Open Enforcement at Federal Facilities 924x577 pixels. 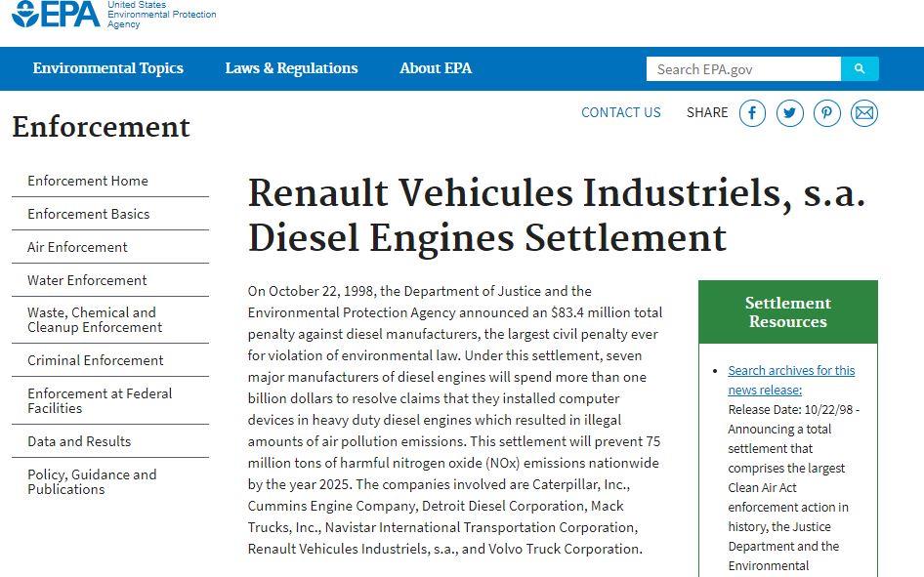(110, 400)
